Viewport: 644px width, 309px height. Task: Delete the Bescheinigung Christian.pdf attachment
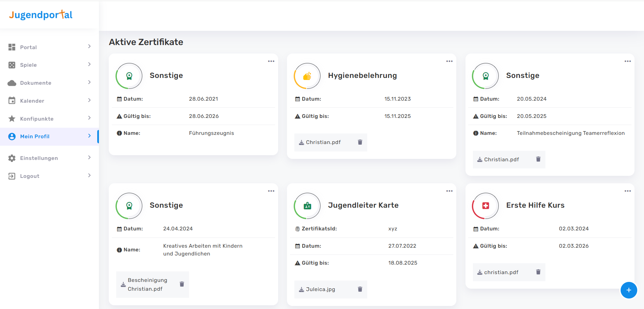(x=182, y=284)
